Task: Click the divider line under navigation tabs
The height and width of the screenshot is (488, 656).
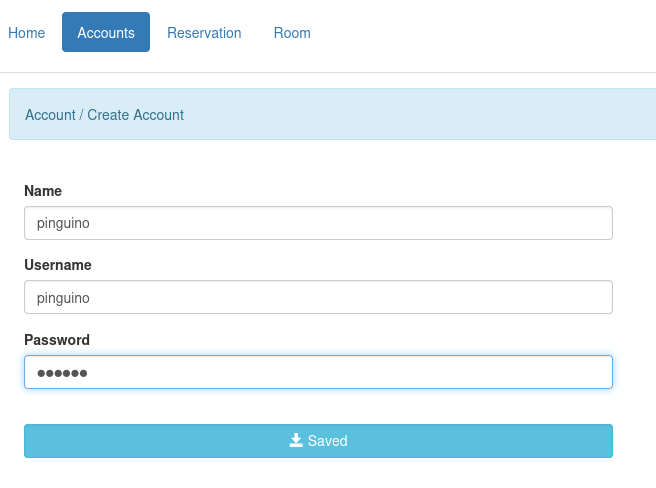Action: (x=328, y=72)
